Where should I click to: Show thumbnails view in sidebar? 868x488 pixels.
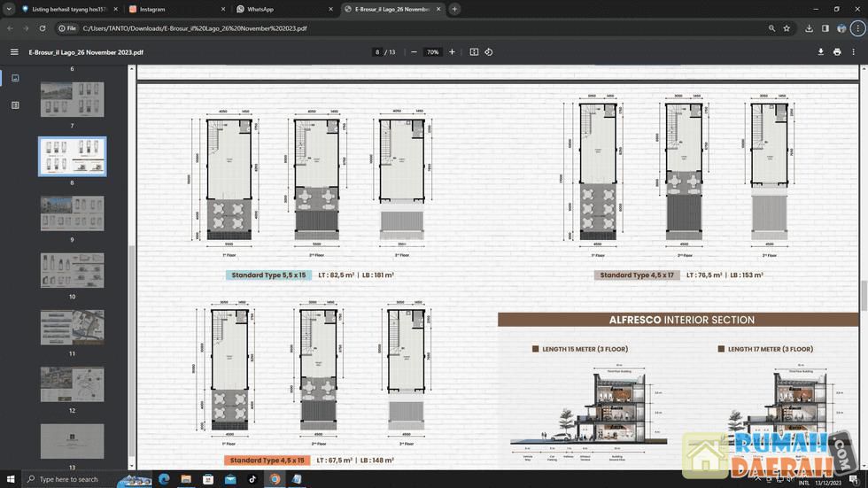15,78
